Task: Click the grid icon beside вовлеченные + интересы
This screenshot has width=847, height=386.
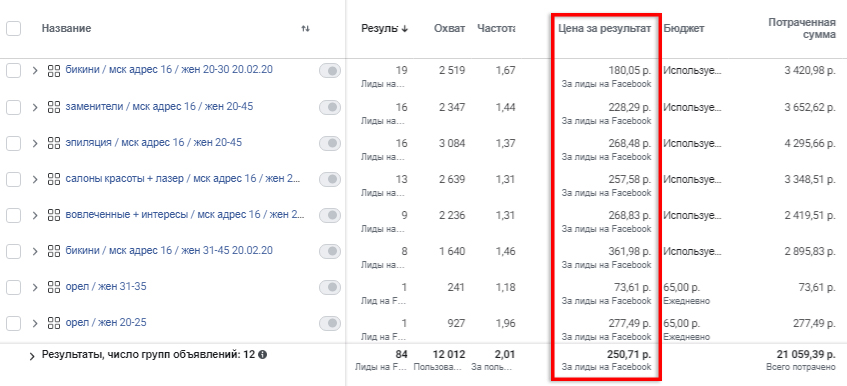Action: (x=53, y=215)
